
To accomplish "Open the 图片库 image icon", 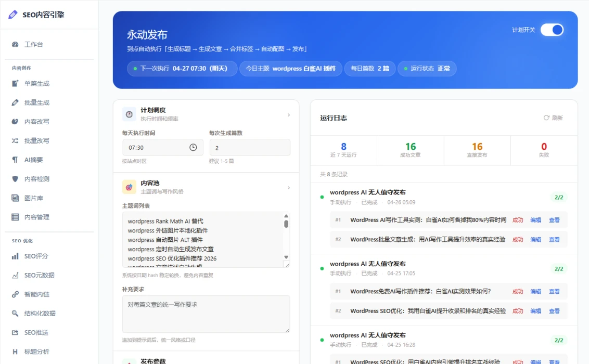I will pyautogui.click(x=15, y=198).
